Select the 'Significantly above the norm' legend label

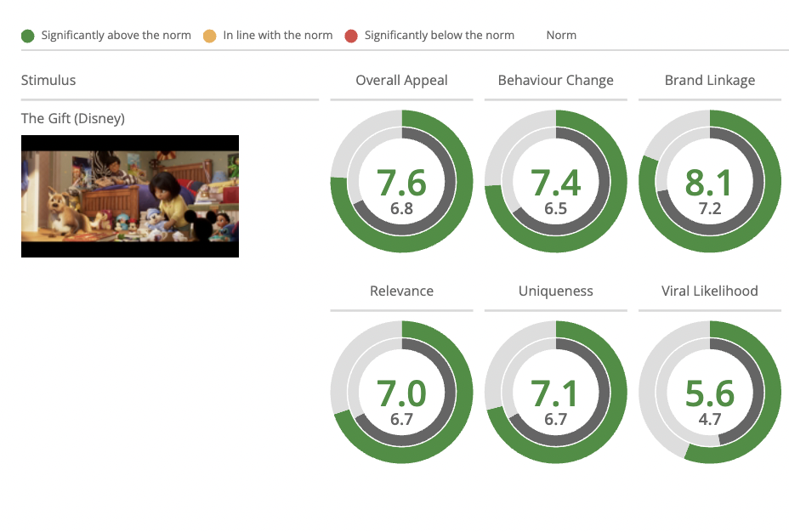(x=116, y=35)
